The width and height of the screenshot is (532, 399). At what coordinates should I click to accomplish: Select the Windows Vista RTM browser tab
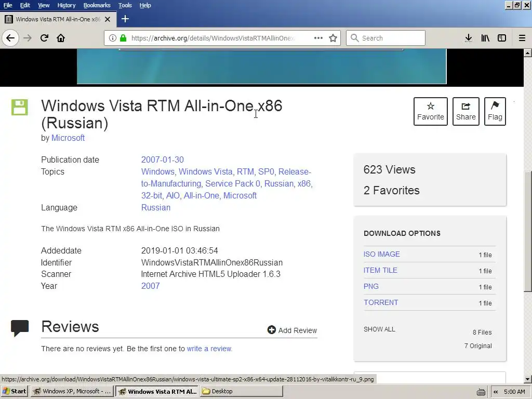tap(58, 19)
